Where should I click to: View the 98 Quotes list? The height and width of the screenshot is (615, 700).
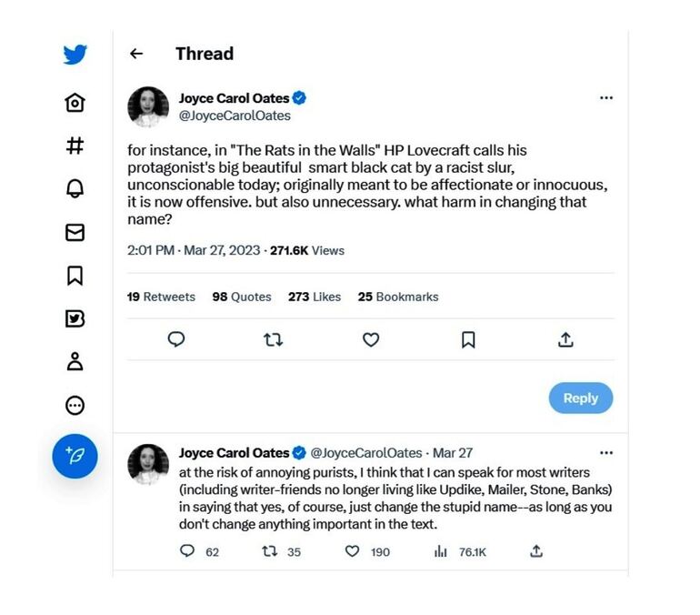coord(242,297)
